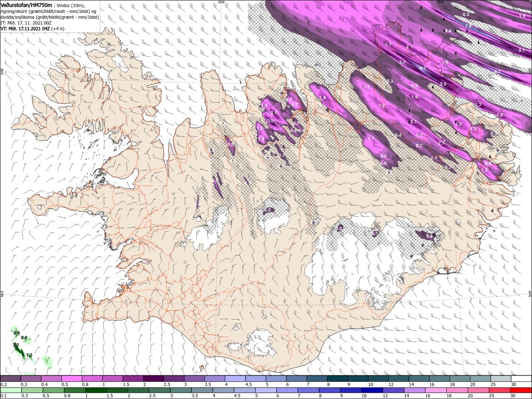
Task: Click the 4.1 snowfall value on the map
Action: pyautogui.click(x=423, y=68)
